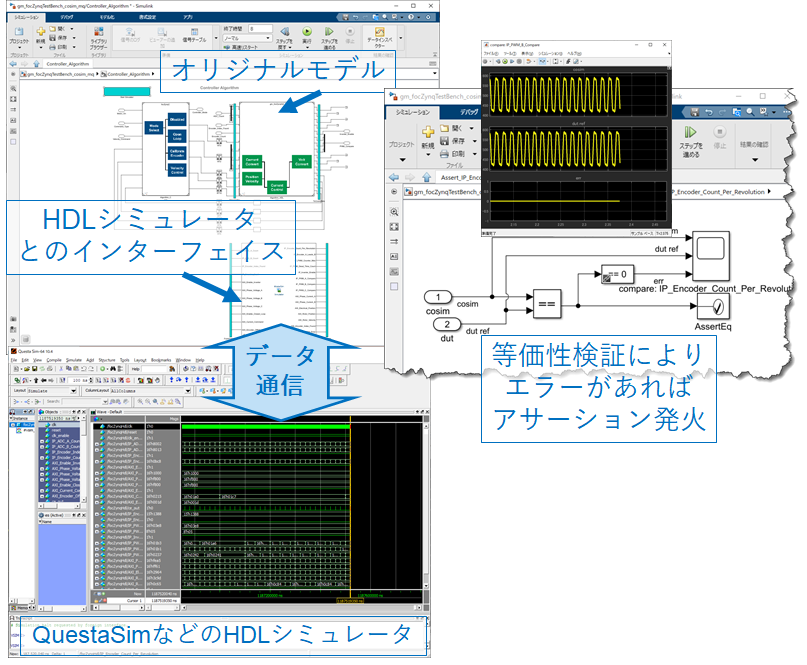The image size is (807, 665).
Task: Open Bookmarks menu in QuestaSim
Action: (161, 360)
